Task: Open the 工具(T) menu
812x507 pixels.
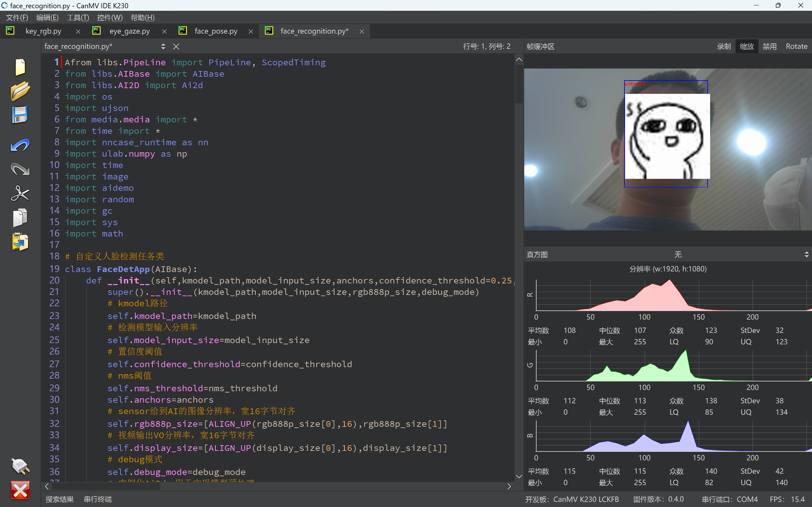Action: pyautogui.click(x=77, y=17)
